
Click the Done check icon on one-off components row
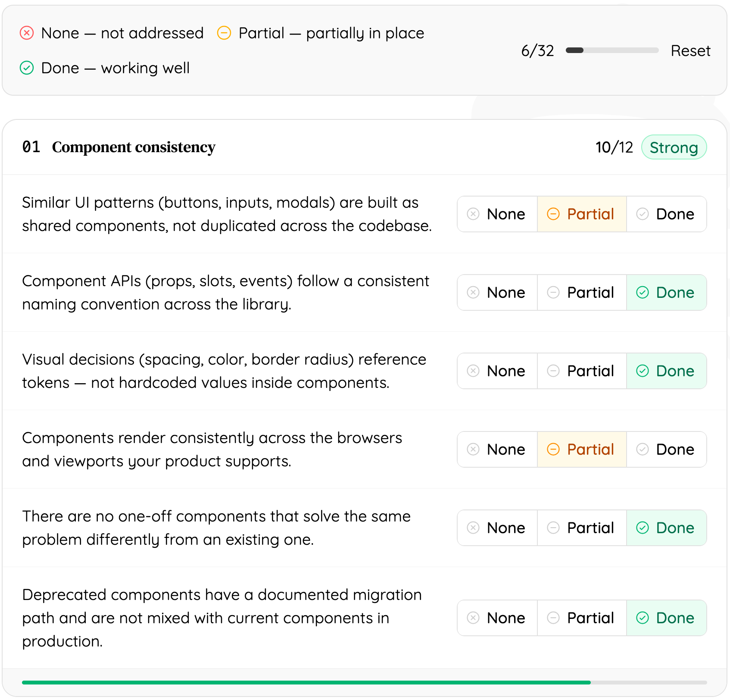point(642,528)
